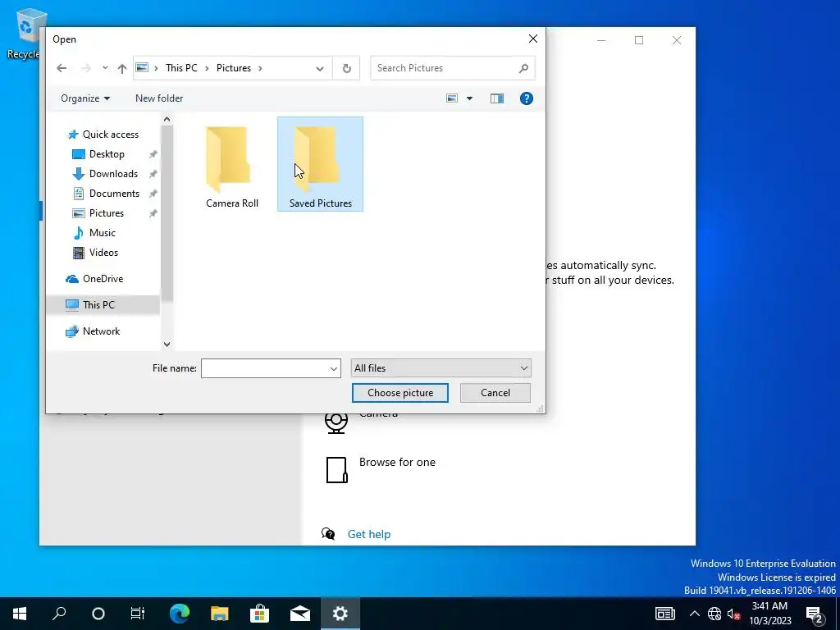Image resolution: width=840 pixels, height=630 pixels.
Task: Select This PC in navigation pane
Action: 98,305
